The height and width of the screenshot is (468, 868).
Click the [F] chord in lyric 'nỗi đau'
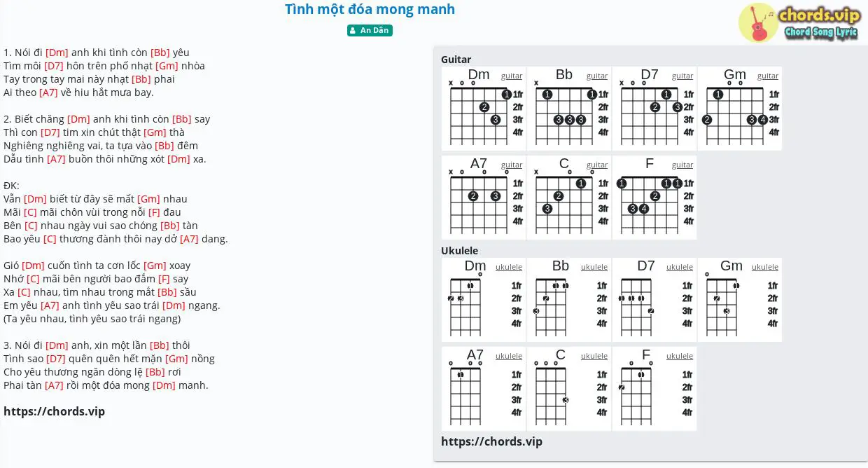click(154, 212)
